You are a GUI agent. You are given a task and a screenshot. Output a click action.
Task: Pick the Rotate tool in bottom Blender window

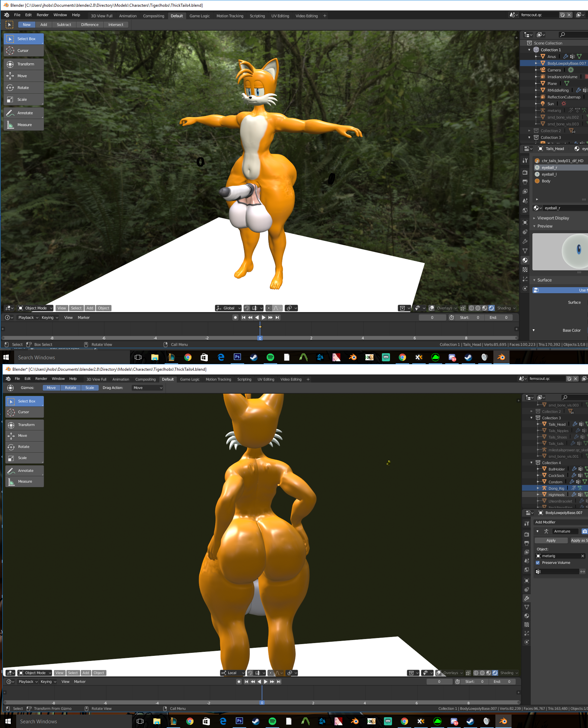click(x=24, y=447)
